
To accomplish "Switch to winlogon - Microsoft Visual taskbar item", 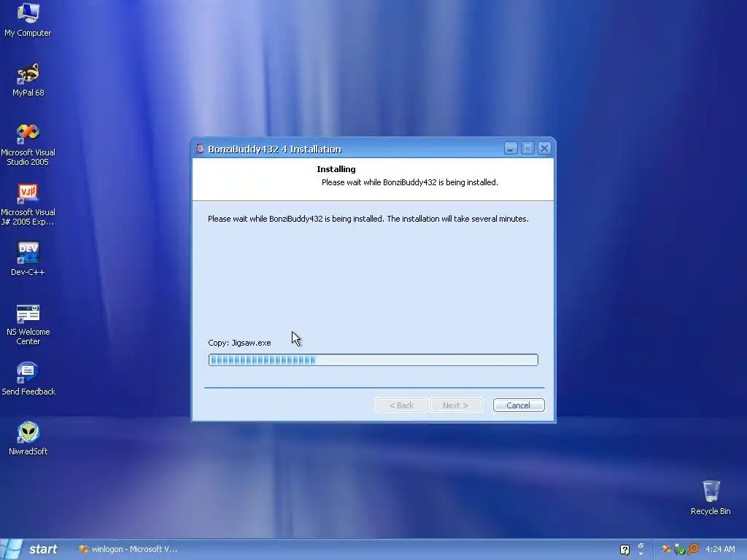I will click(128, 550).
